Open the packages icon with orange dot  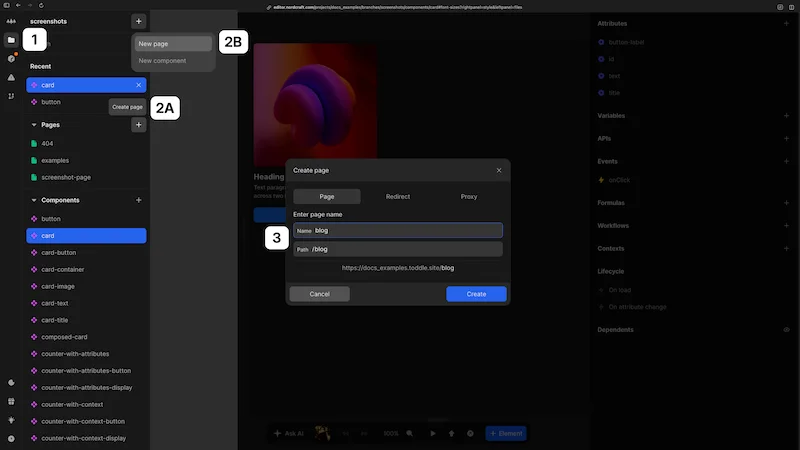pos(11,59)
